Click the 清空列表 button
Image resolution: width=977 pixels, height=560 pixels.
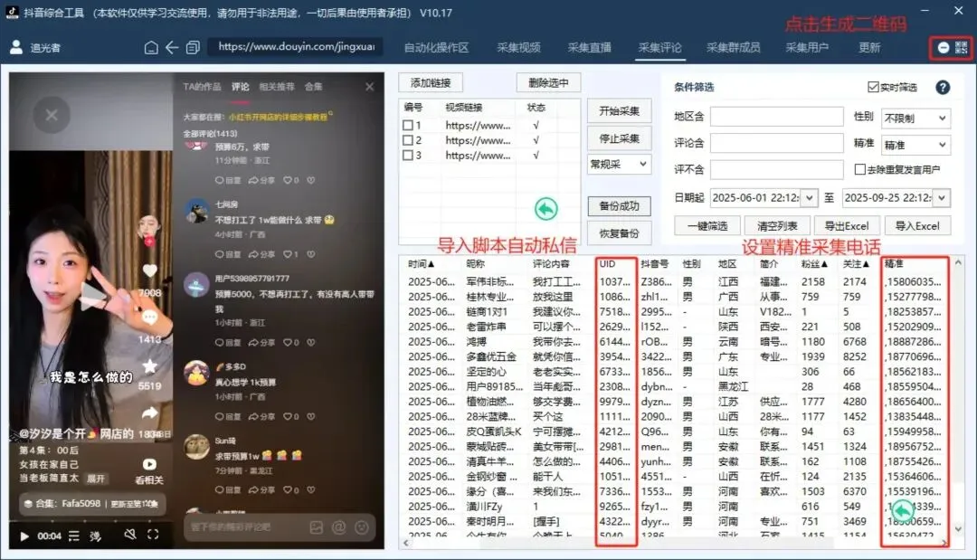click(777, 225)
